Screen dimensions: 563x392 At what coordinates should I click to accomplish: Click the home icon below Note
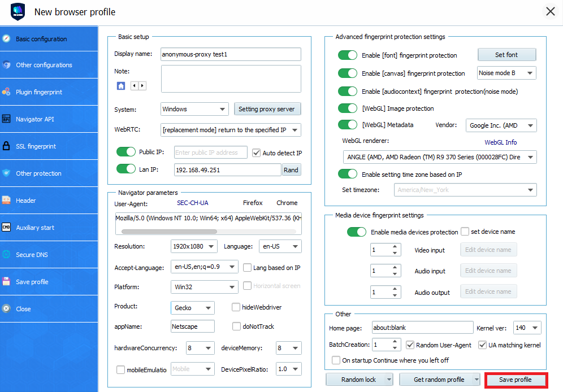pyautogui.click(x=121, y=86)
